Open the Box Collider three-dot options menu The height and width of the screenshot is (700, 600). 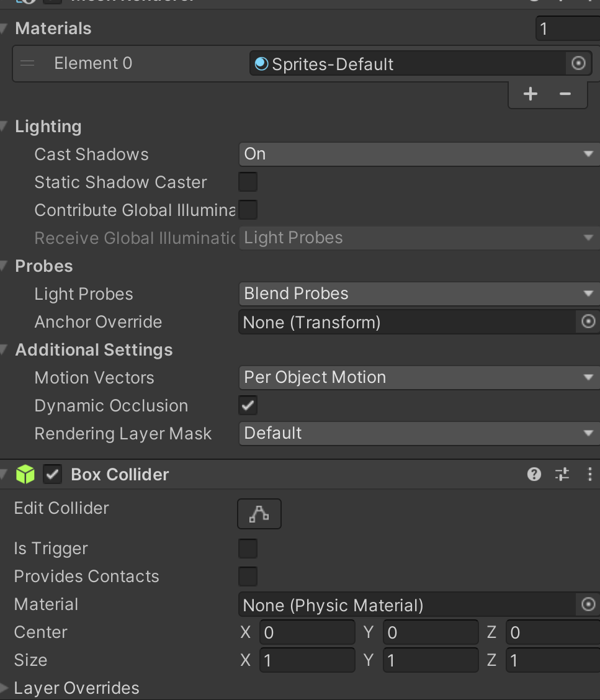tap(589, 475)
